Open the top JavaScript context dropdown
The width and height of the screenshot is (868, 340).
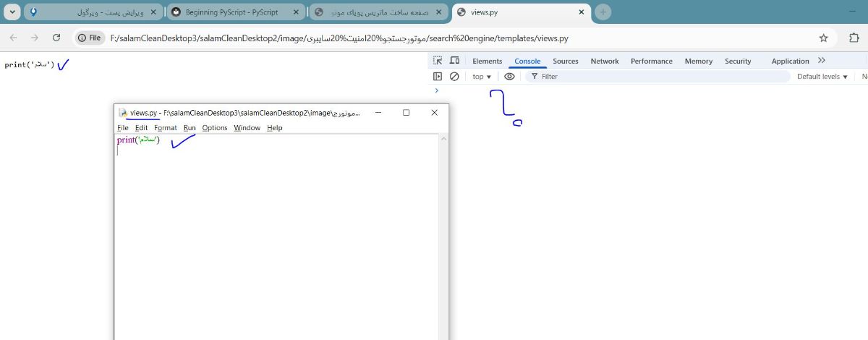(482, 77)
